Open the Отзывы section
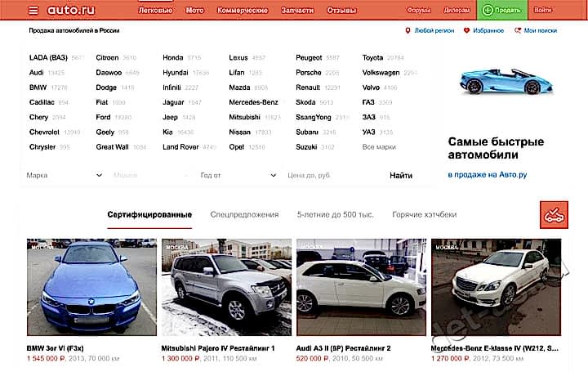Screen dimensions: 588x372 click(x=341, y=11)
